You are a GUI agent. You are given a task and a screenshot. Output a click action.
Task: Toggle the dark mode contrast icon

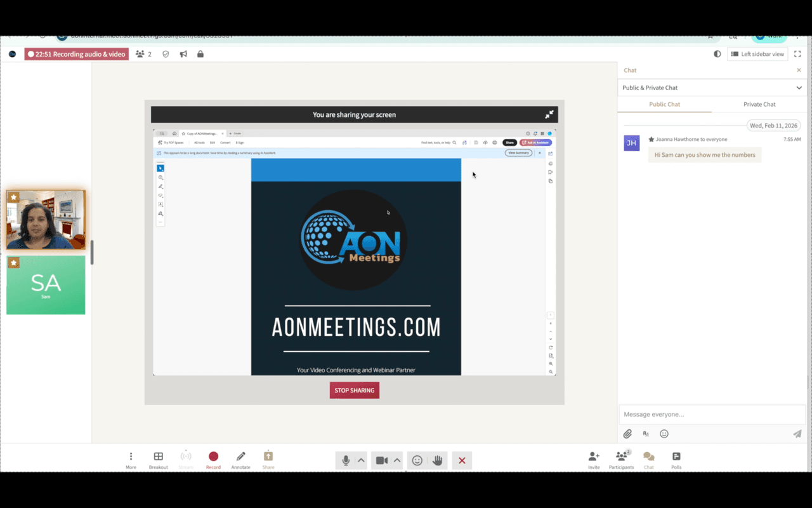click(x=717, y=54)
